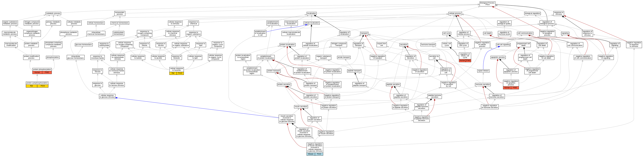Click the homeostatic process node

[x=120, y=13]
